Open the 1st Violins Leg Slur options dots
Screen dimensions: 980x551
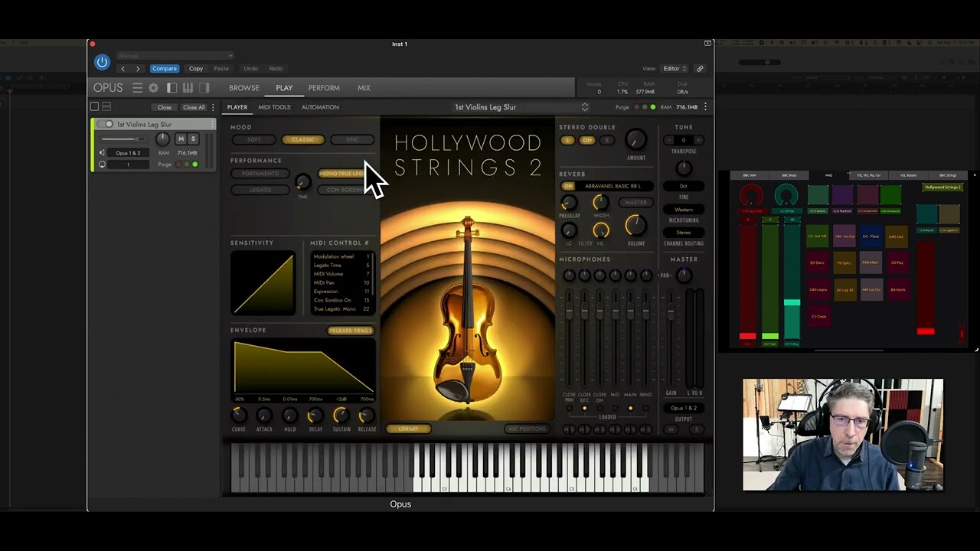pos(212,124)
